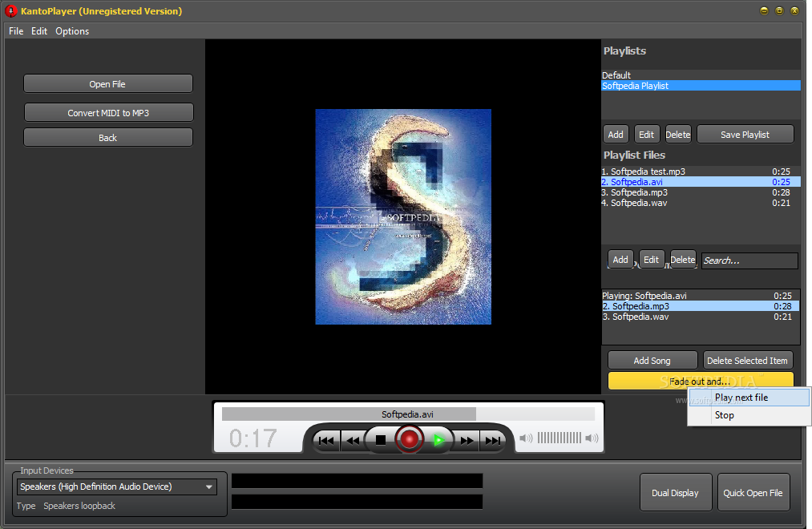Open the File menu
812x529 pixels.
point(16,31)
